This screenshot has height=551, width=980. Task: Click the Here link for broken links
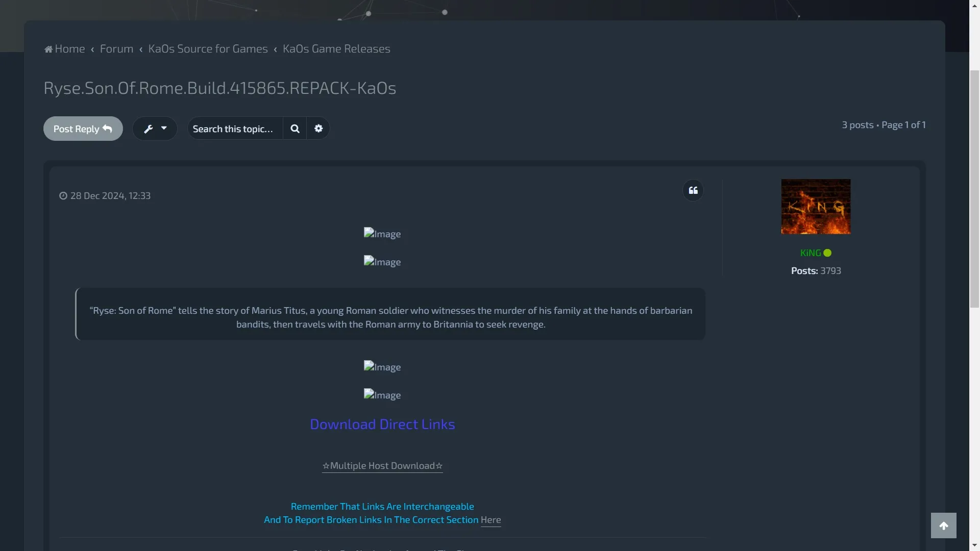(491, 520)
